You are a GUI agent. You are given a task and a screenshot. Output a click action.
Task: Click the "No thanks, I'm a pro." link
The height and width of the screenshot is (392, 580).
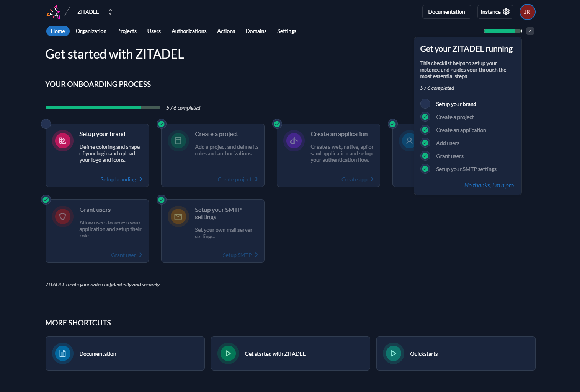pos(489,185)
